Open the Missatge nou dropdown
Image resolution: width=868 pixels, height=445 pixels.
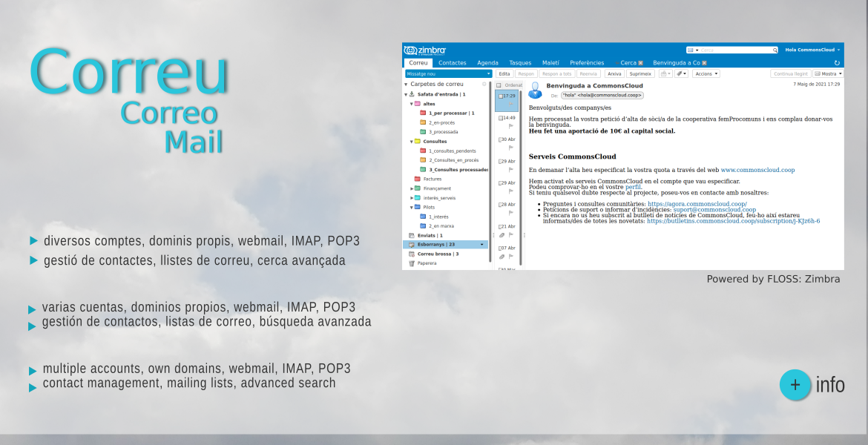(x=488, y=73)
